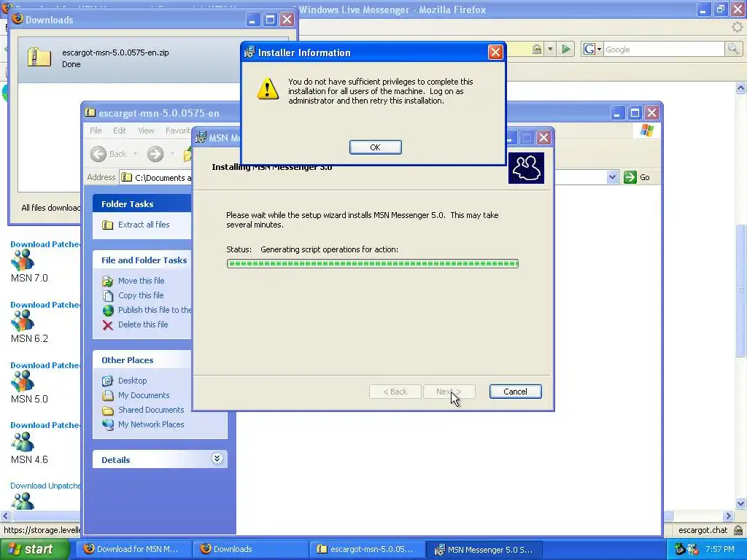
Task: Click the Go button in Explorer
Action: tap(637, 177)
